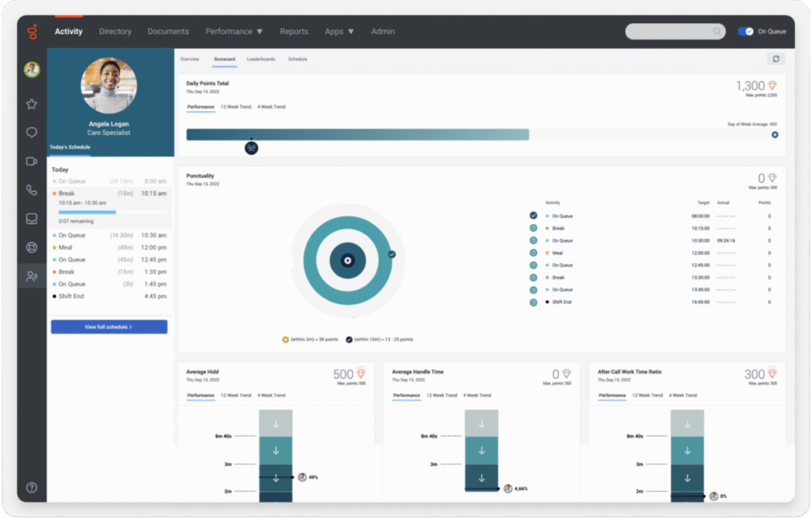Screen dimensions: 812x525
Task: Click the Daily Points Total progress bar
Action: (357, 135)
